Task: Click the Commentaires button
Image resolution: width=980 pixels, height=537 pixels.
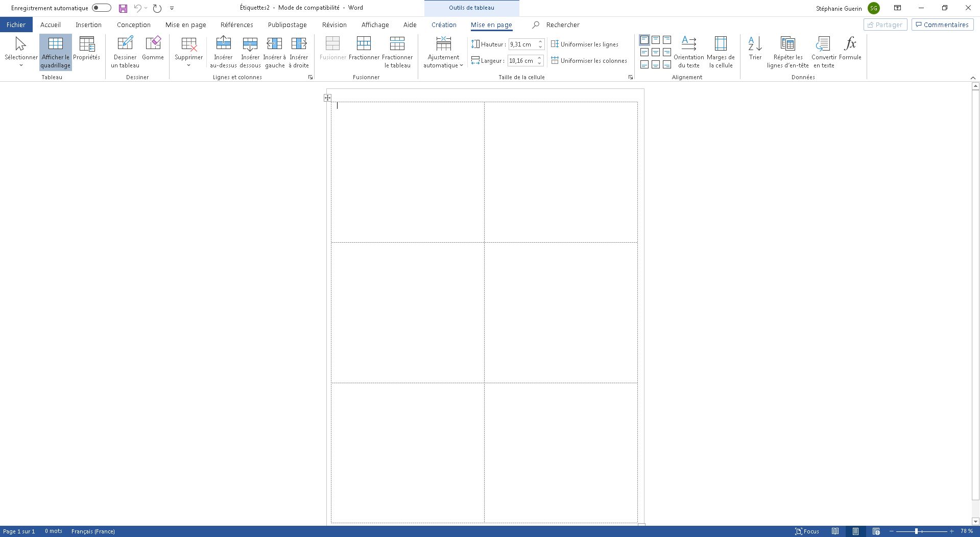Action: pyautogui.click(x=942, y=25)
